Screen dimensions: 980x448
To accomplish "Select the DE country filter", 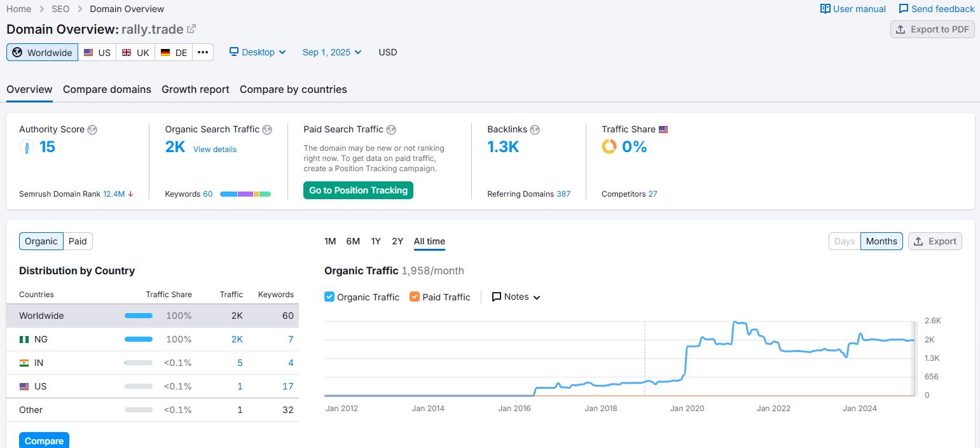I will coord(174,52).
